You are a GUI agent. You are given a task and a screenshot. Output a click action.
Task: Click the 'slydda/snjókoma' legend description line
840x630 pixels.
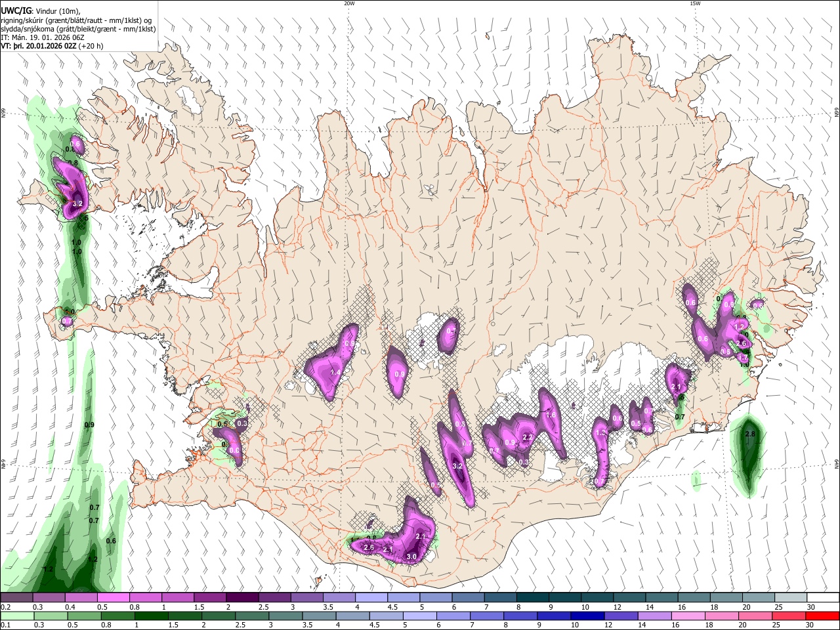[78, 29]
